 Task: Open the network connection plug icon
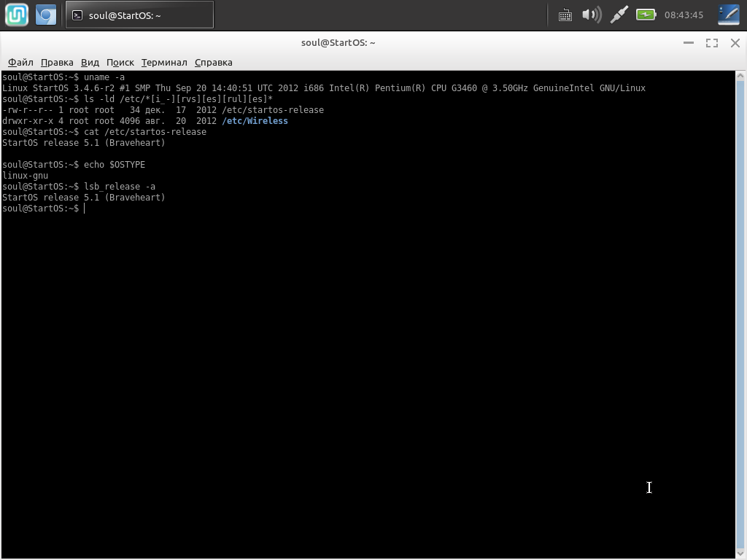click(x=619, y=15)
